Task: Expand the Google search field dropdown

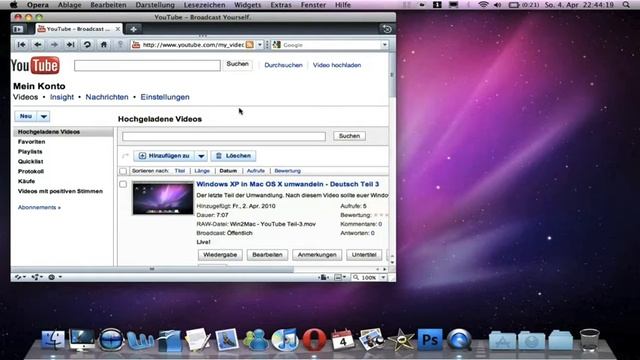Action: click(x=384, y=45)
